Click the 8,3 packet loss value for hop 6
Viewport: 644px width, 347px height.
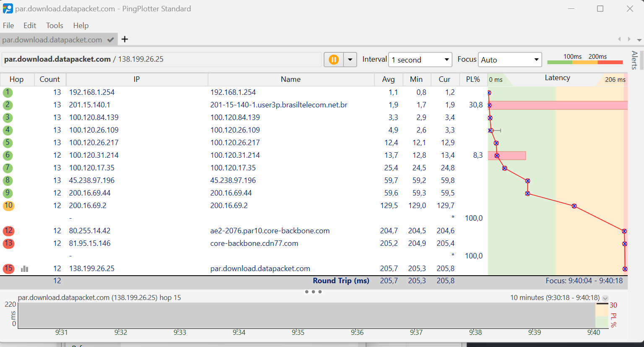pyautogui.click(x=478, y=155)
